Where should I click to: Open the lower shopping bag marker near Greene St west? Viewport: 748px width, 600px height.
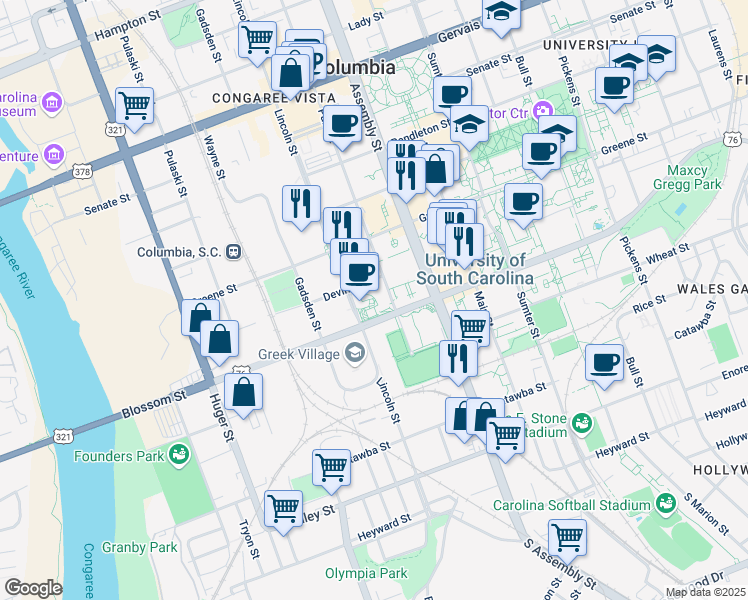pyautogui.click(x=219, y=339)
